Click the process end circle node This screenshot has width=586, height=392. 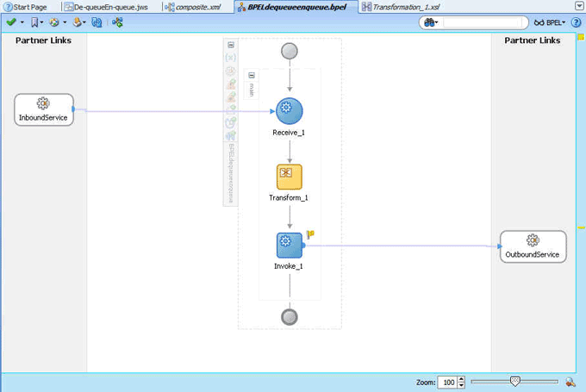point(290,317)
